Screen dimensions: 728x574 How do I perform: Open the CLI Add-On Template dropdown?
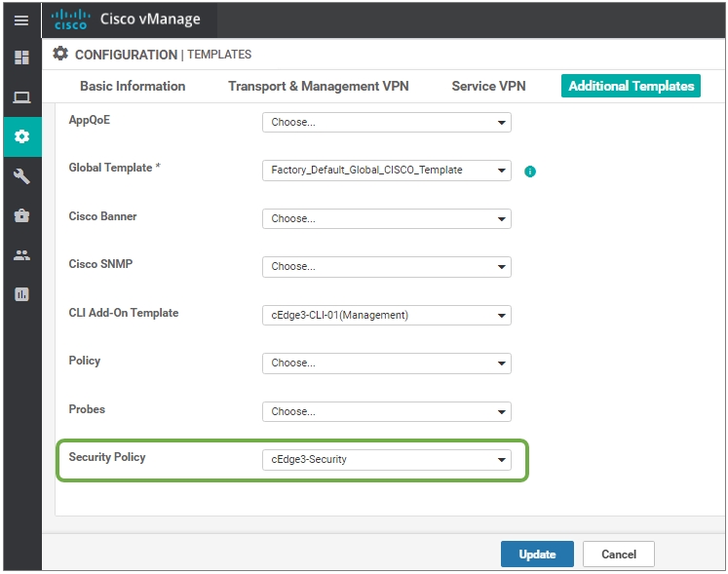(x=386, y=315)
